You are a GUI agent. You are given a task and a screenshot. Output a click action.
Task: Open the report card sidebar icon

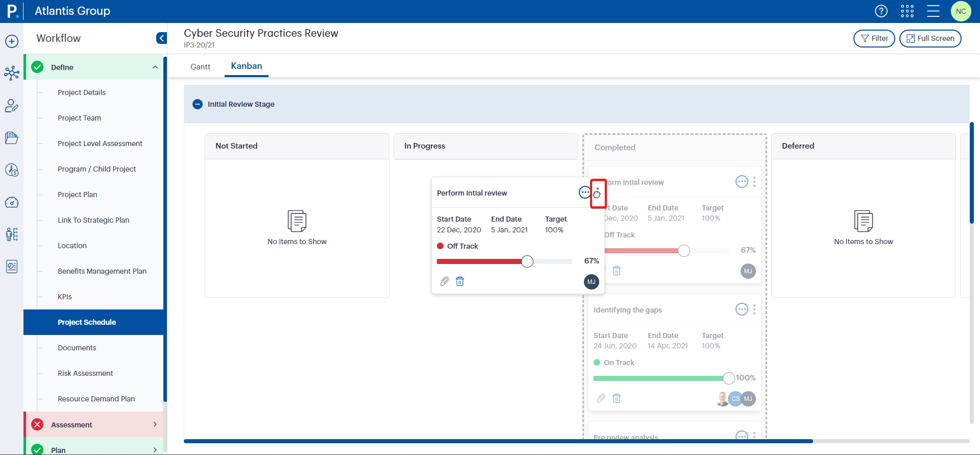tap(12, 267)
